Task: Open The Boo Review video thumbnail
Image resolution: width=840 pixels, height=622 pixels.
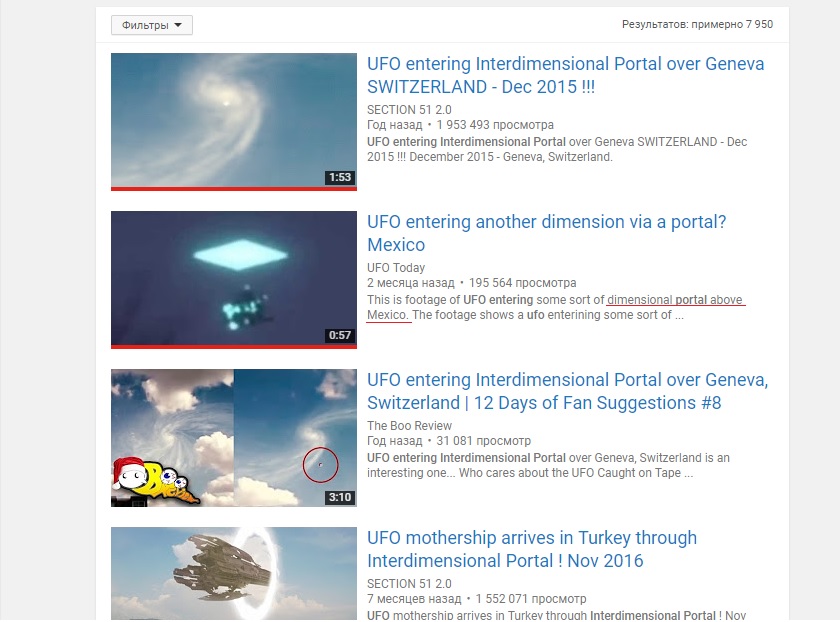Action: [x=234, y=438]
